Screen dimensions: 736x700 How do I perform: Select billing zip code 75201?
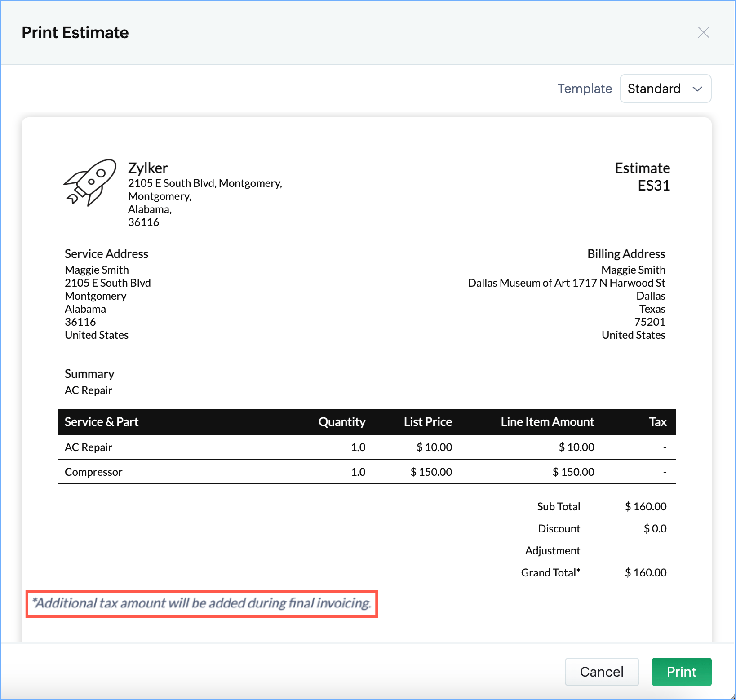(x=650, y=322)
